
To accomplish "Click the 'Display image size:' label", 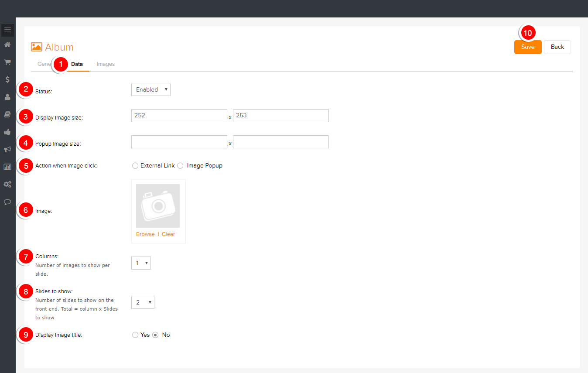I will pos(59,118).
